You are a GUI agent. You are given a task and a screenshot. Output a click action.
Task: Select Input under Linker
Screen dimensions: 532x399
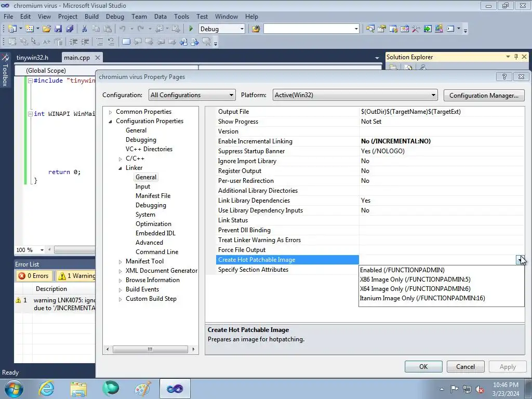pyautogui.click(x=142, y=187)
